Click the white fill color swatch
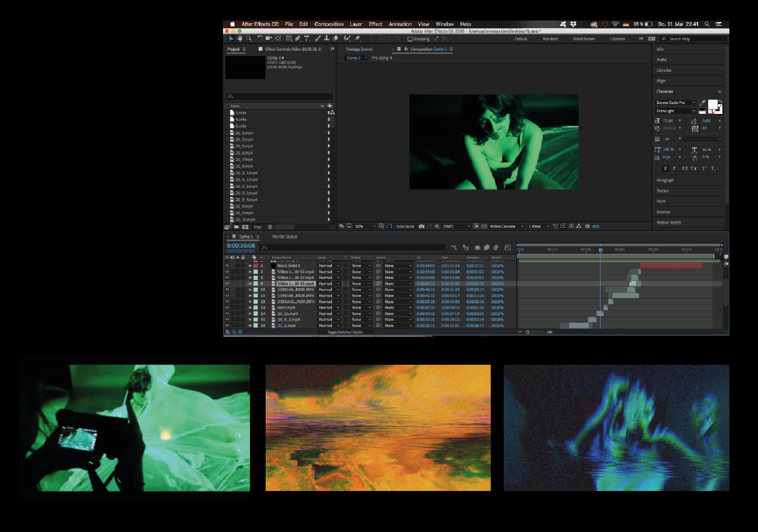This screenshot has height=532, width=758. (713, 104)
